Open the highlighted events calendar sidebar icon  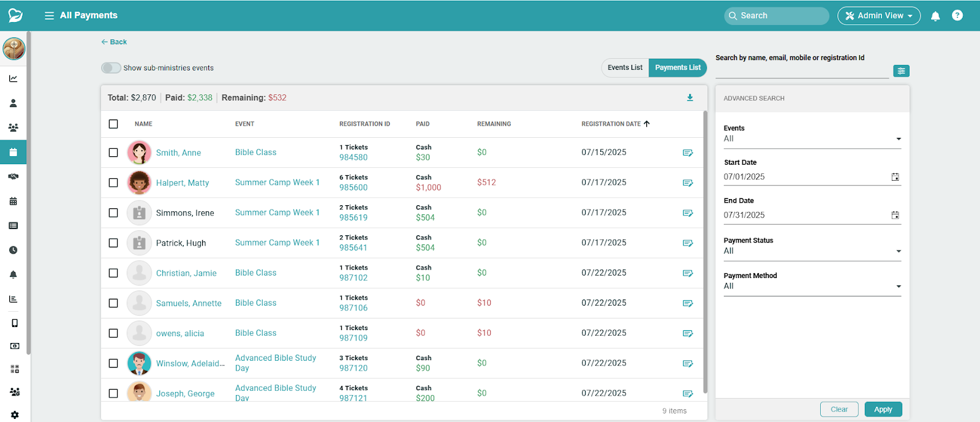(13, 152)
